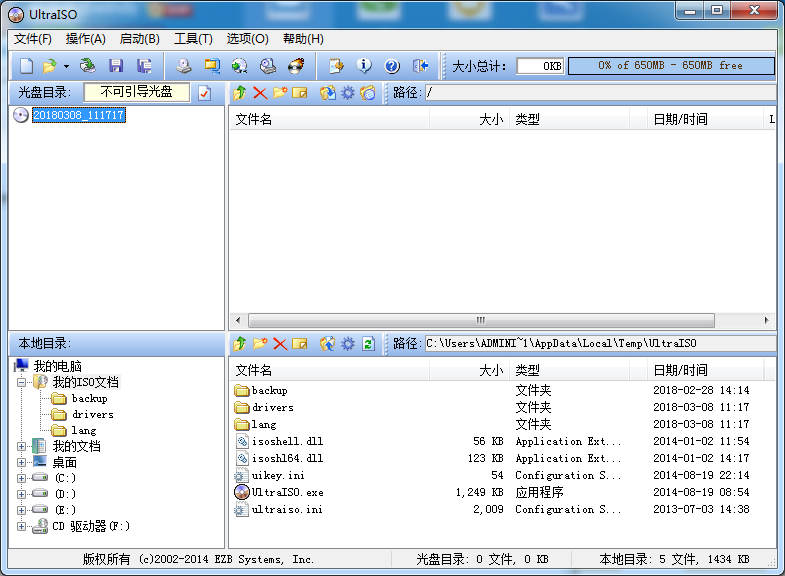785x576 pixels.
Task: Expand the (C:) drive node
Action: pos(21,478)
